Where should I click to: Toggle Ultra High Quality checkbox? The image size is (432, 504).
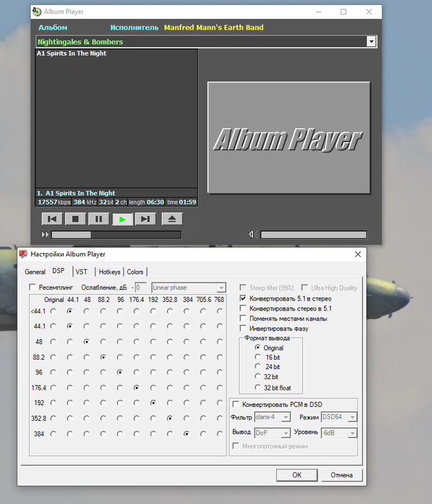(x=305, y=288)
